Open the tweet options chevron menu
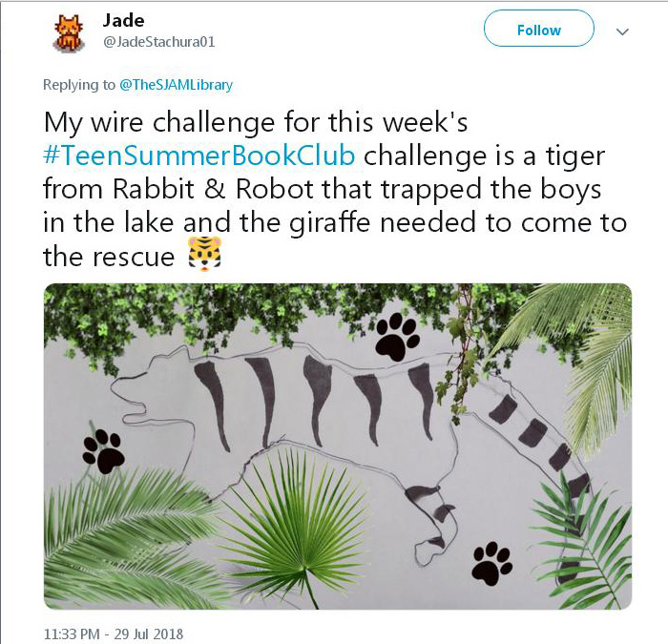668x644 pixels. [x=622, y=31]
